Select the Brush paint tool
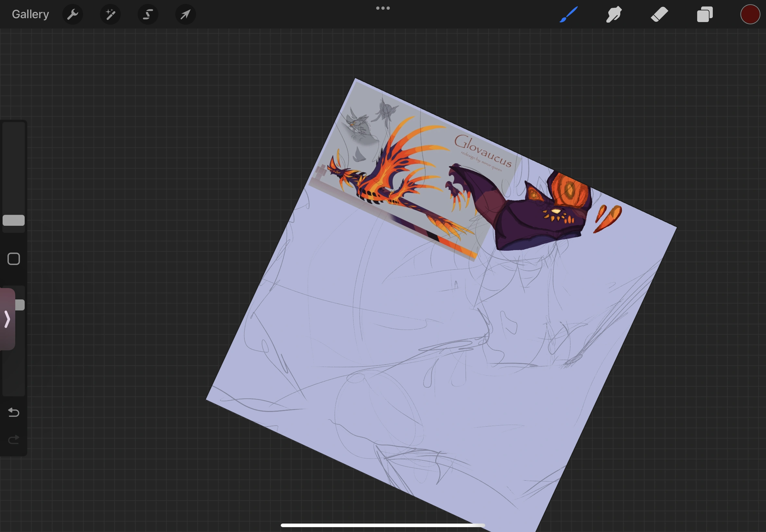This screenshot has width=766, height=532. tap(569, 14)
